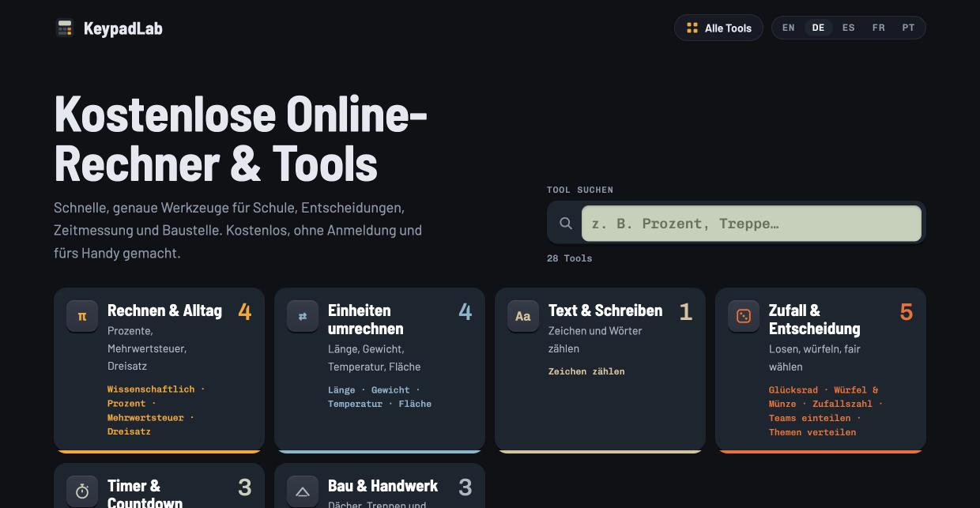Open the Zeichen zählen tool link

click(586, 371)
